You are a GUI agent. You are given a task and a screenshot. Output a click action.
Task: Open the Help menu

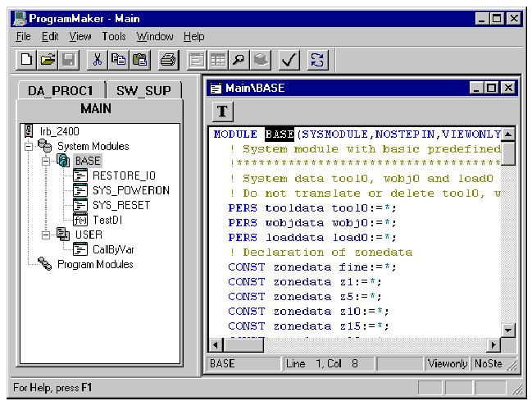[193, 36]
